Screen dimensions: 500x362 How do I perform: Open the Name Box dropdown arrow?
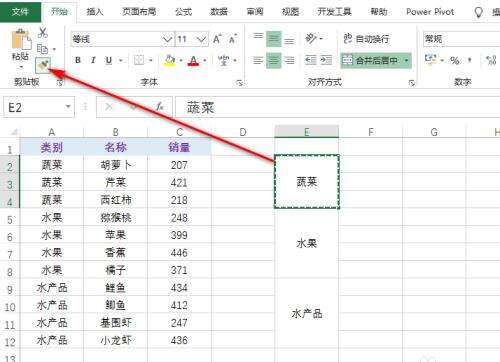(68, 107)
